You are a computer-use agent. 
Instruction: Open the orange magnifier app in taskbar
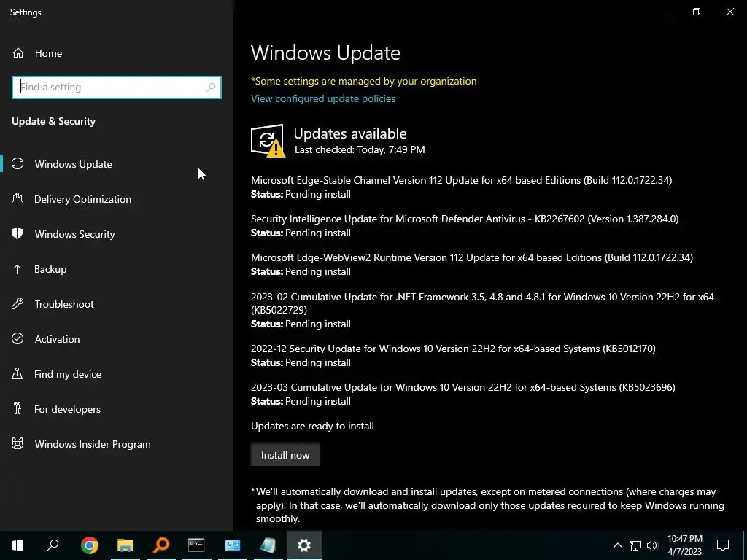(x=161, y=545)
